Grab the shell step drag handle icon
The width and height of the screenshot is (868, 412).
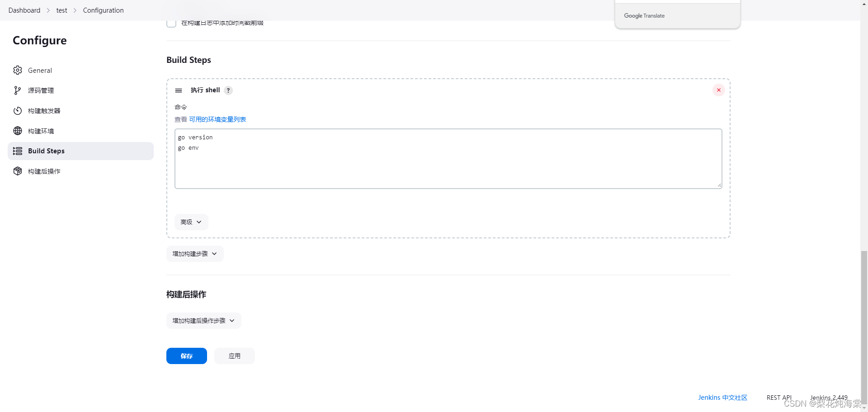tap(179, 90)
